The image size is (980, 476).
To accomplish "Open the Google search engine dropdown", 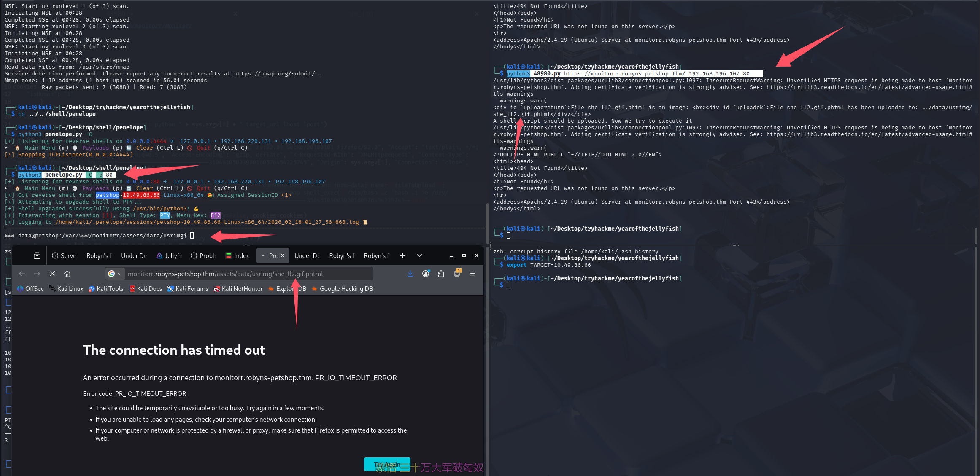I will [x=114, y=274].
